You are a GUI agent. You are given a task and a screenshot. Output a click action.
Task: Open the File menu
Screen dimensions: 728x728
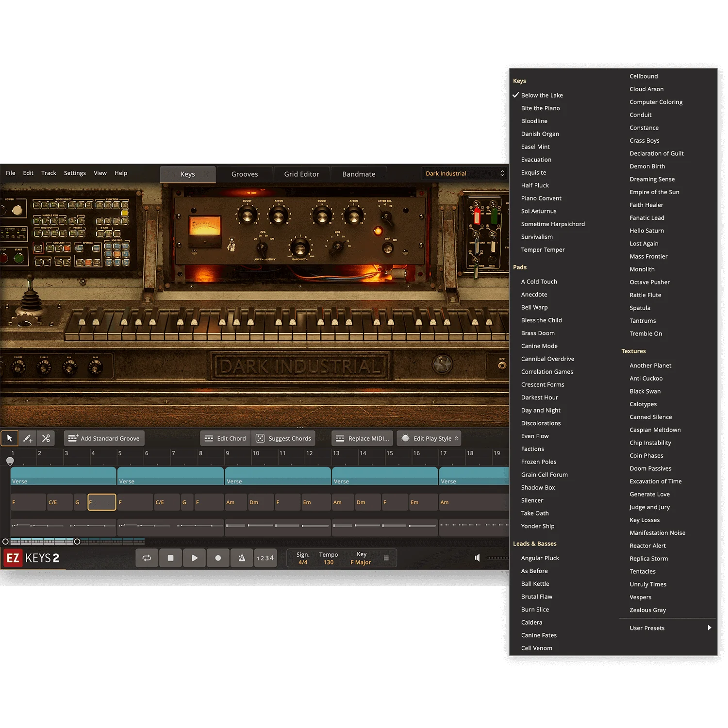(11, 173)
